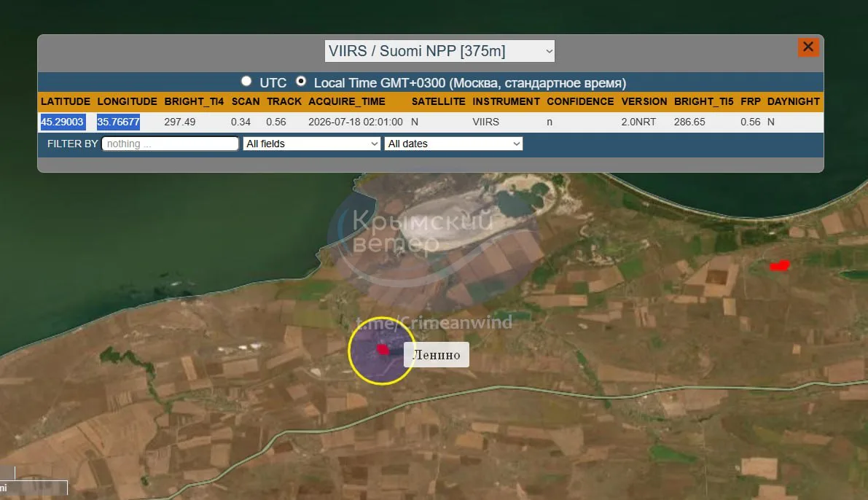Select the Local Time GMT+0300 radio button
The image size is (868, 500).
click(x=300, y=82)
